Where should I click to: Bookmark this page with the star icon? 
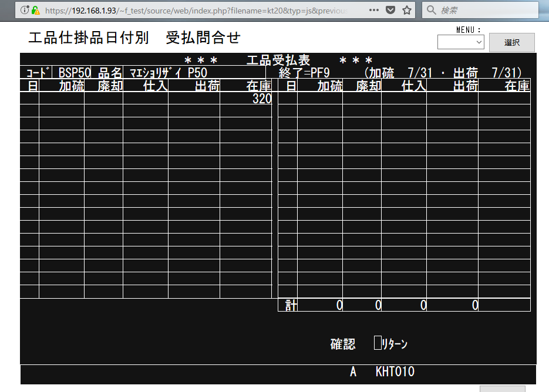[406, 11]
